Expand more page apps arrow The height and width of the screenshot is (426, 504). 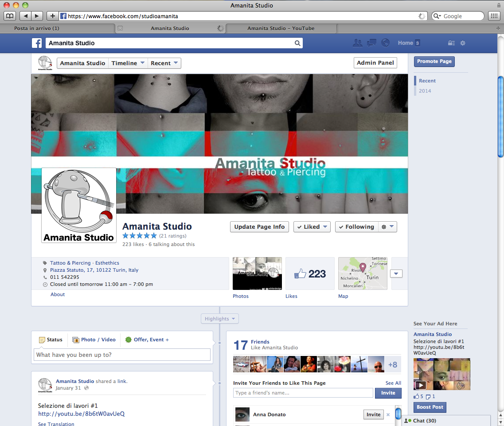point(396,274)
